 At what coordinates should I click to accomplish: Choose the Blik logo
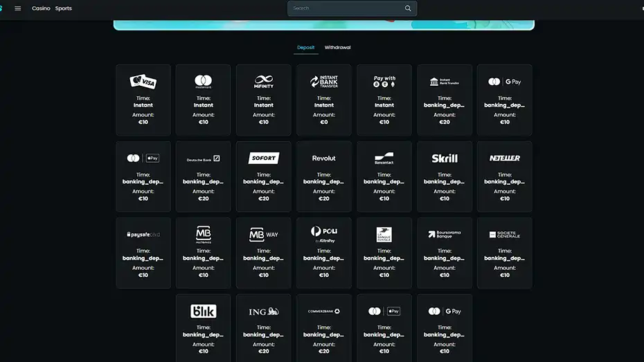[204, 311]
